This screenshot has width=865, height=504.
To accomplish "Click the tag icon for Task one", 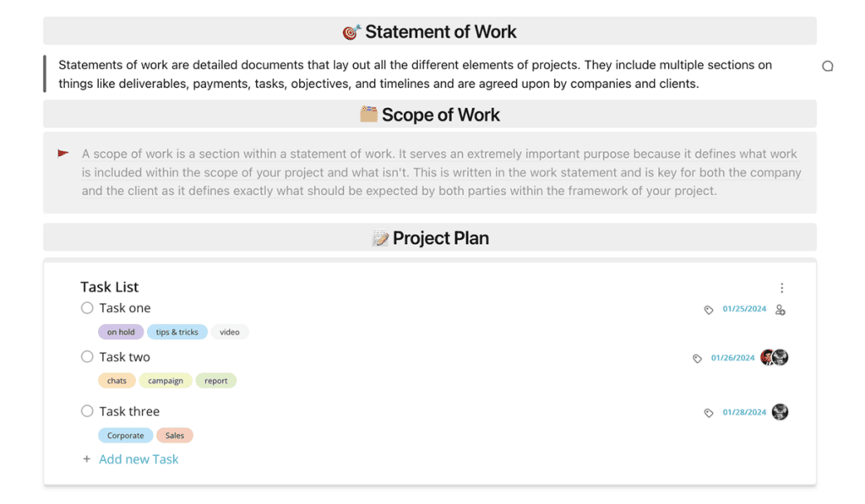I will pos(709,310).
